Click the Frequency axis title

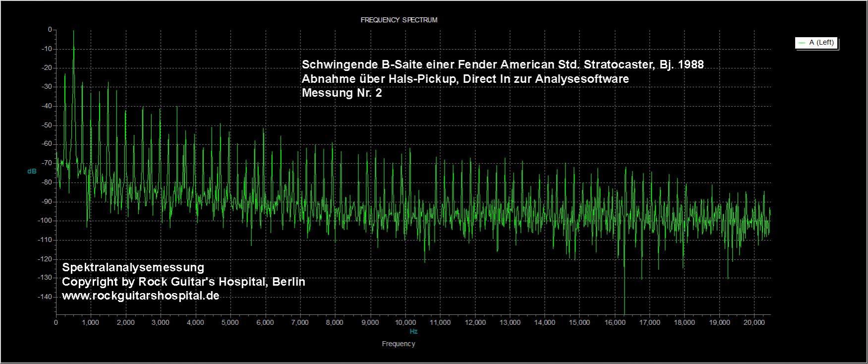coord(399,344)
